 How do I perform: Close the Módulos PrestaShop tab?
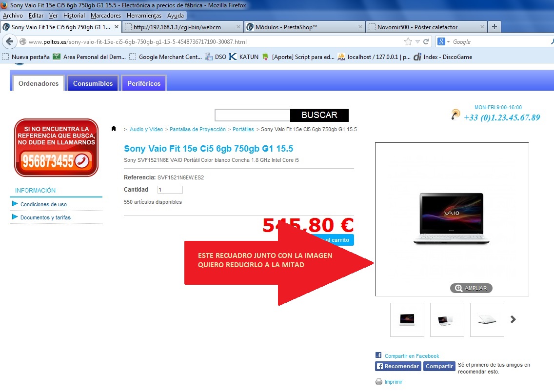click(360, 27)
